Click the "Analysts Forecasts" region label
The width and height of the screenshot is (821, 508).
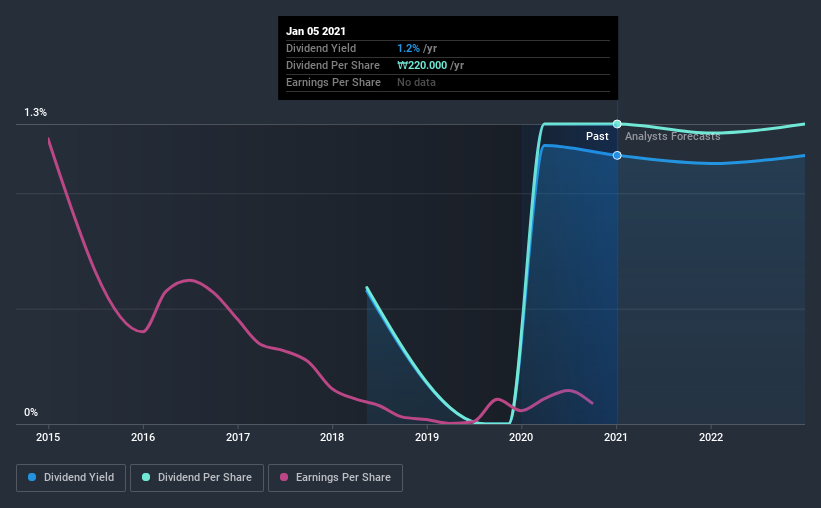point(672,136)
